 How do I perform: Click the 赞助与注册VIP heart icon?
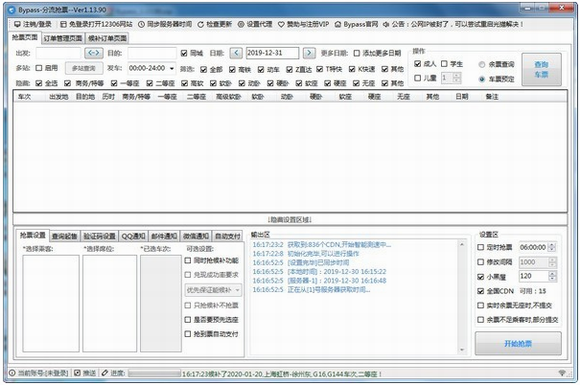tap(281, 24)
